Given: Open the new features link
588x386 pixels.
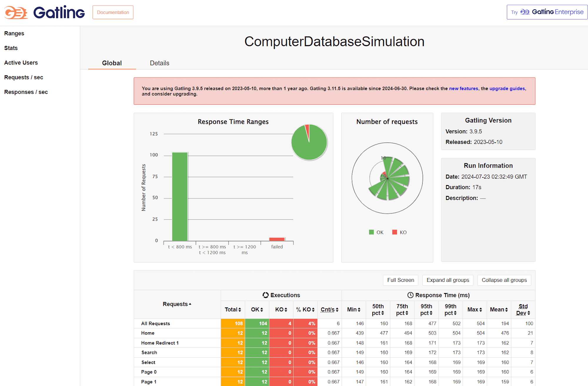Looking at the screenshot, I should click(463, 89).
